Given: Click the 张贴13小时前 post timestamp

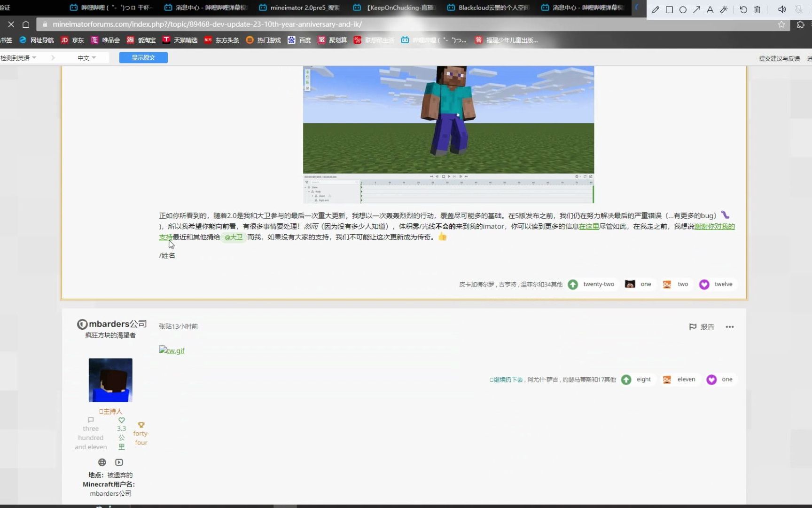Looking at the screenshot, I should pos(178,326).
